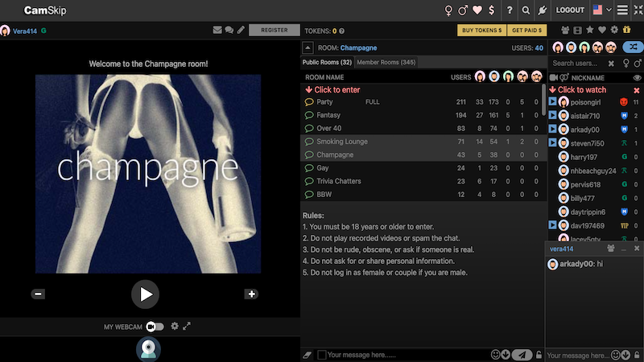Click the plug connection icon in header
The image size is (644, 362).
[542, 10]
